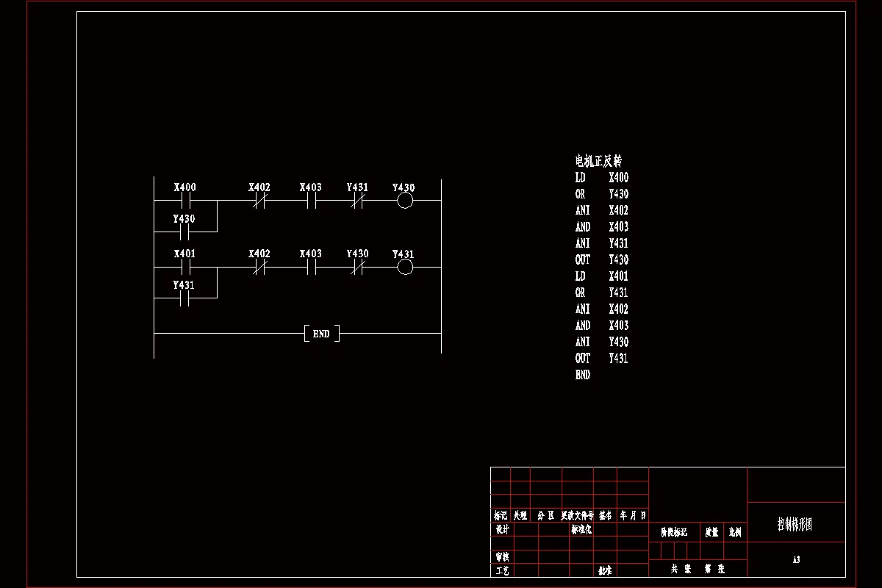Click the A3 sheet size label

coord(798,559)
